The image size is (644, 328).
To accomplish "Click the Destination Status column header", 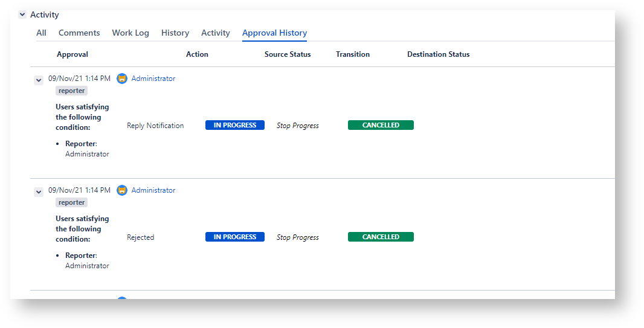I will tap(438, 54).
